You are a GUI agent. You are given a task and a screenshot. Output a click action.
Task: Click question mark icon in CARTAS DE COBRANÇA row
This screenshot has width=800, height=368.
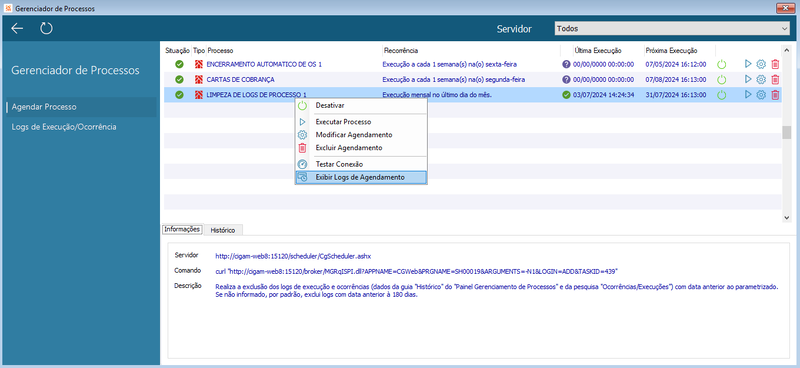pyautogui.click(x=566, y=80)
